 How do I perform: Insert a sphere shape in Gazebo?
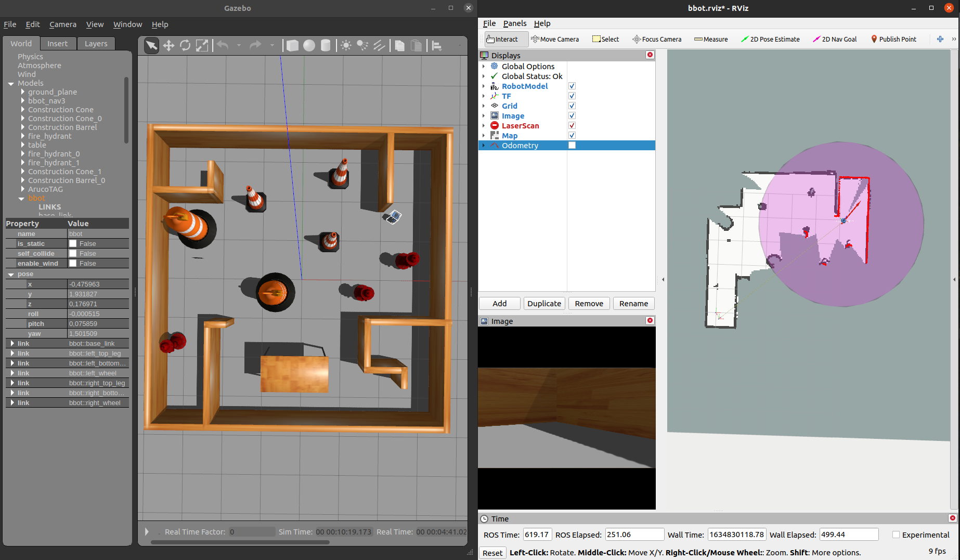(309, 46)
